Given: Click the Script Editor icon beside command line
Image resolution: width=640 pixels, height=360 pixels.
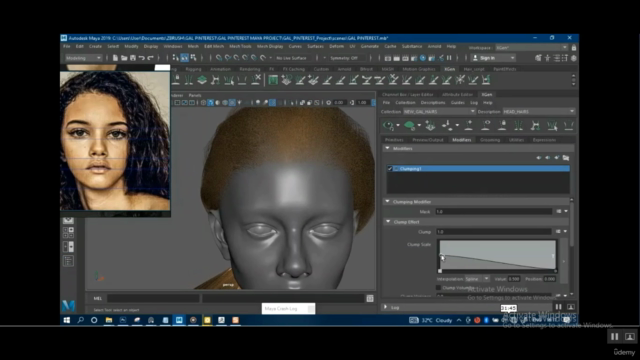Looking at the screenshot, I should pyautogui.click(x=370, y=299).
